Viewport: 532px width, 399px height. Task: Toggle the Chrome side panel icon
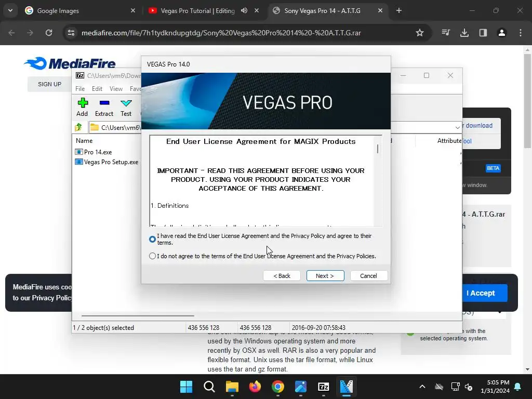coord(483,33)
